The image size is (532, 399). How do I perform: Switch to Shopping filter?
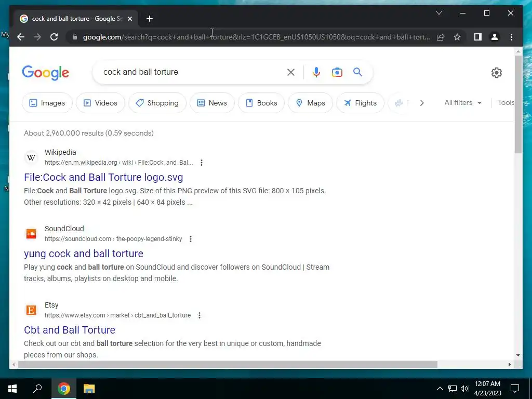[157, 103]
